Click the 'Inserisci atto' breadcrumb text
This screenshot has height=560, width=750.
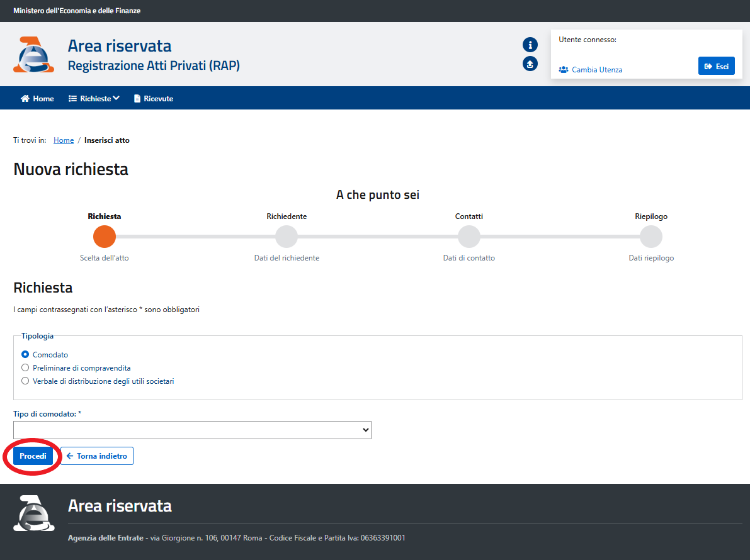pyautogui.click(x=107, y=140)
